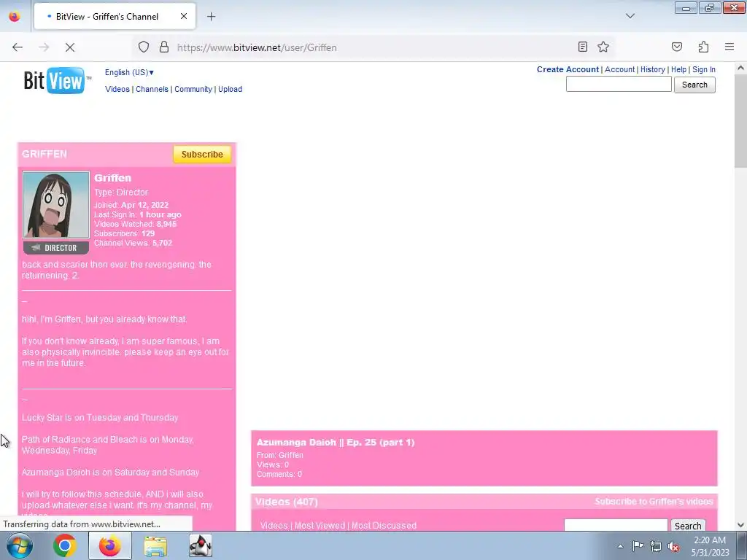This screenshot has height=560, width=747.
Task: Open the History link
Action: click(652, 69)
